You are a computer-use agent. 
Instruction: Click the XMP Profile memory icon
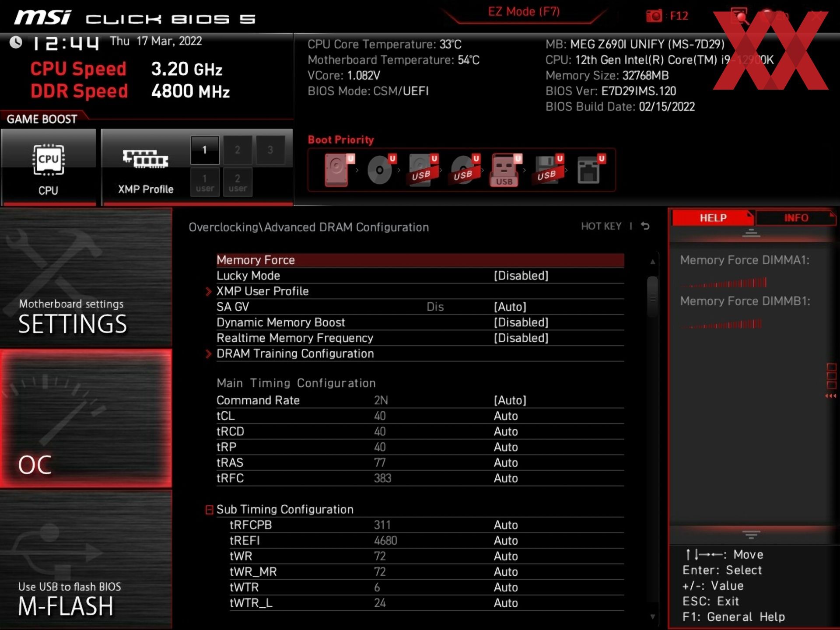pos(145,159)
